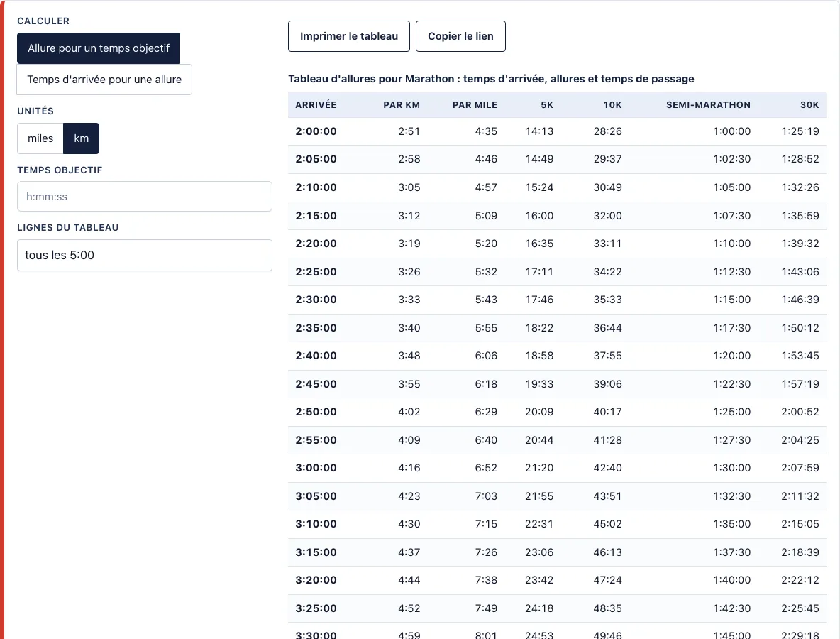Click the 2:25:45 30K split
The width and height of the screenshot is (840, 639).
coord(800,608)
